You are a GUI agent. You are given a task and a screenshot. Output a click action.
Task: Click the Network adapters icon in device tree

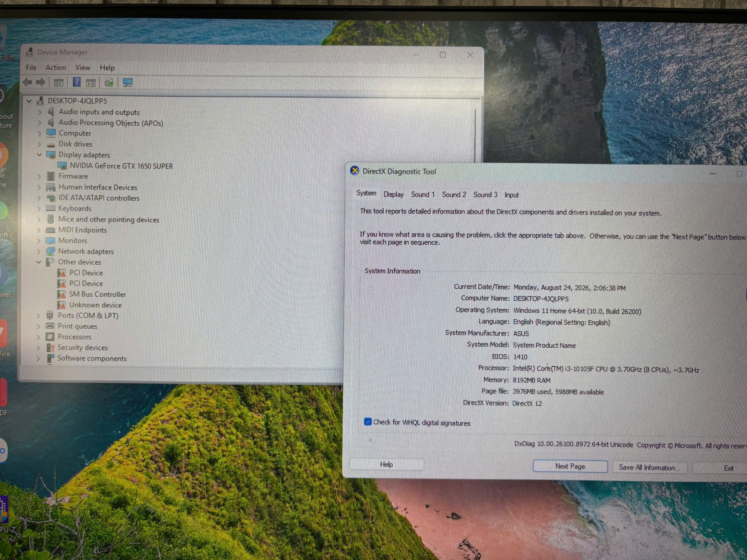(50, 251)
